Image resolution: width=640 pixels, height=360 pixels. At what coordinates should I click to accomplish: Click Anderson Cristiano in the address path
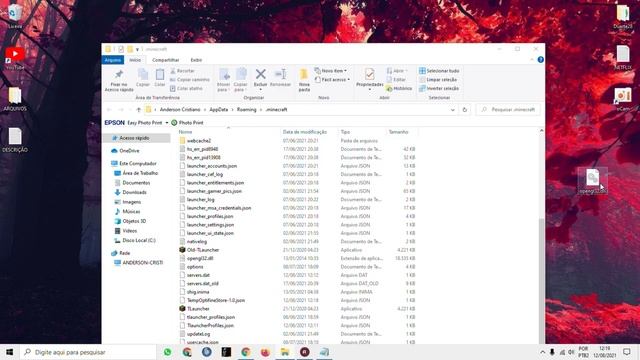pos(180,110)
